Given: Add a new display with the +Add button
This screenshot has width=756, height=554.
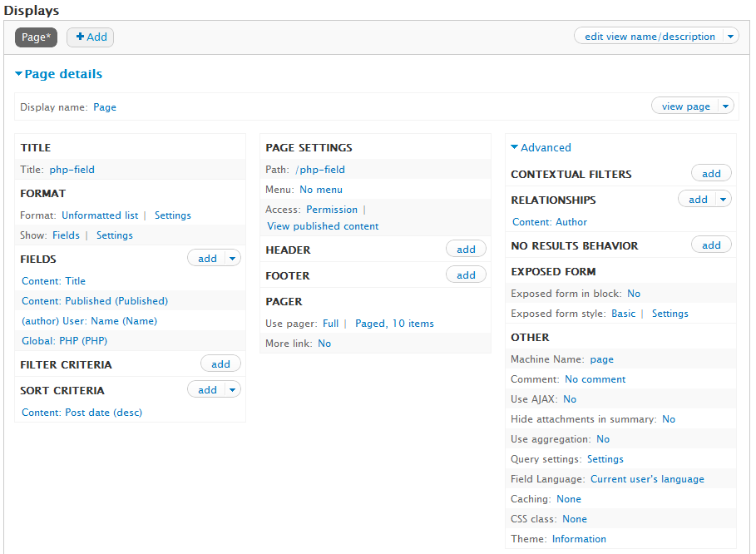Looking at the screenshot, I should click(90, 37).
